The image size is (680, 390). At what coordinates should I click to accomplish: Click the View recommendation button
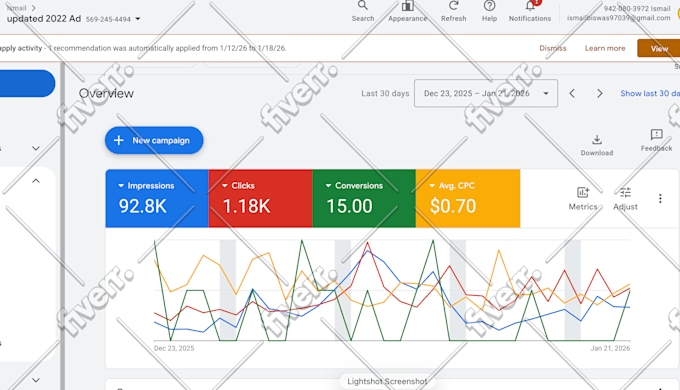(x=658, y=48)
